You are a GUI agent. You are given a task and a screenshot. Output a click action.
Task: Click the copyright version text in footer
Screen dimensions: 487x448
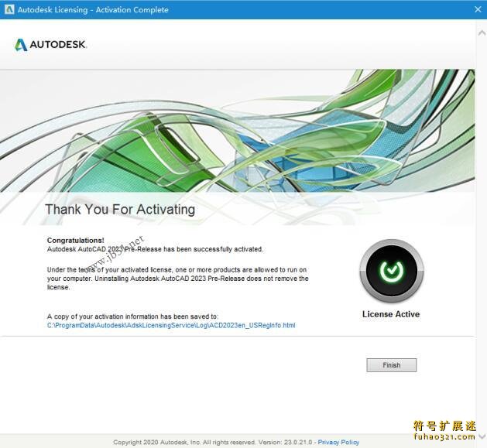click(214, 442)
